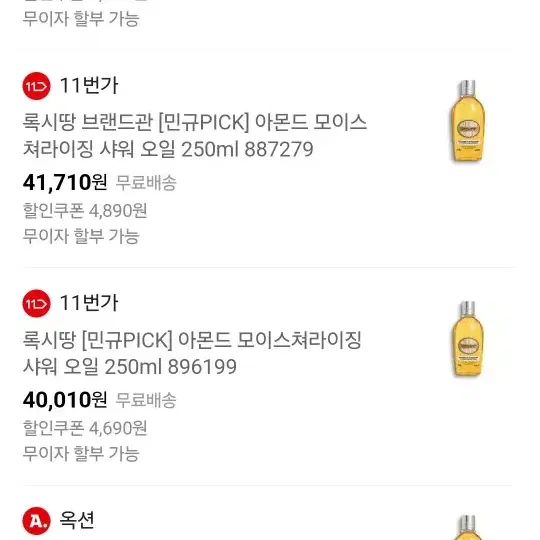540x540 pixels.
Task: Tap the product thumbnail beside 옥션 listing
Action: coord(468,527)
